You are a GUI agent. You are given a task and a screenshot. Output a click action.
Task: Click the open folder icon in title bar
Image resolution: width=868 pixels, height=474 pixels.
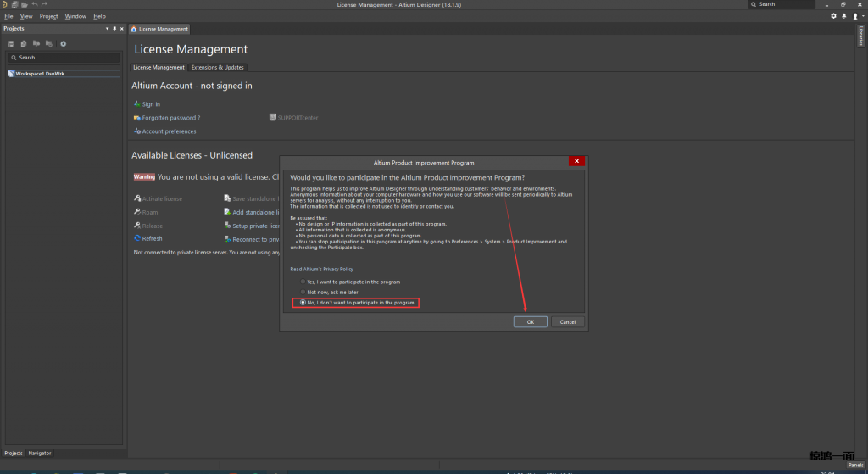coord(25,5)
